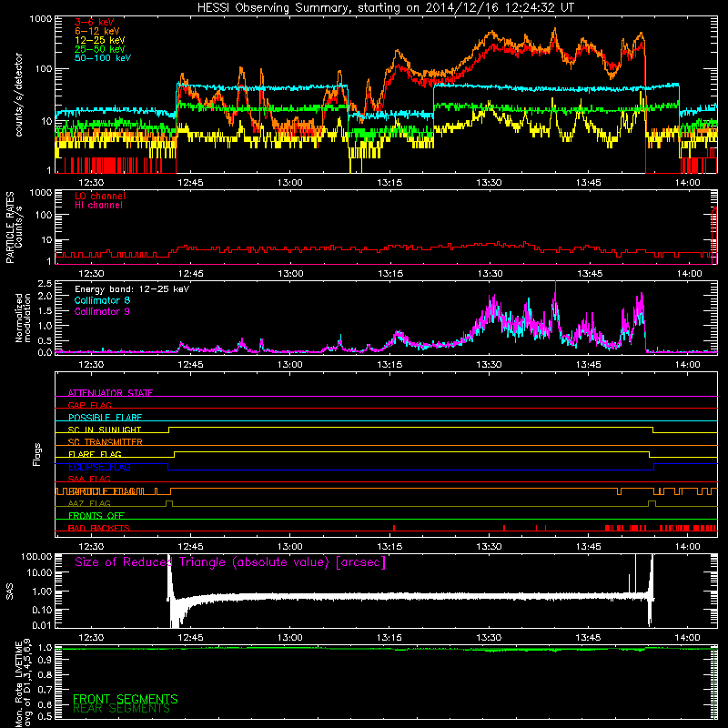
Task: Click the yellow 12-25 keV legend entry
Action: 100,40
